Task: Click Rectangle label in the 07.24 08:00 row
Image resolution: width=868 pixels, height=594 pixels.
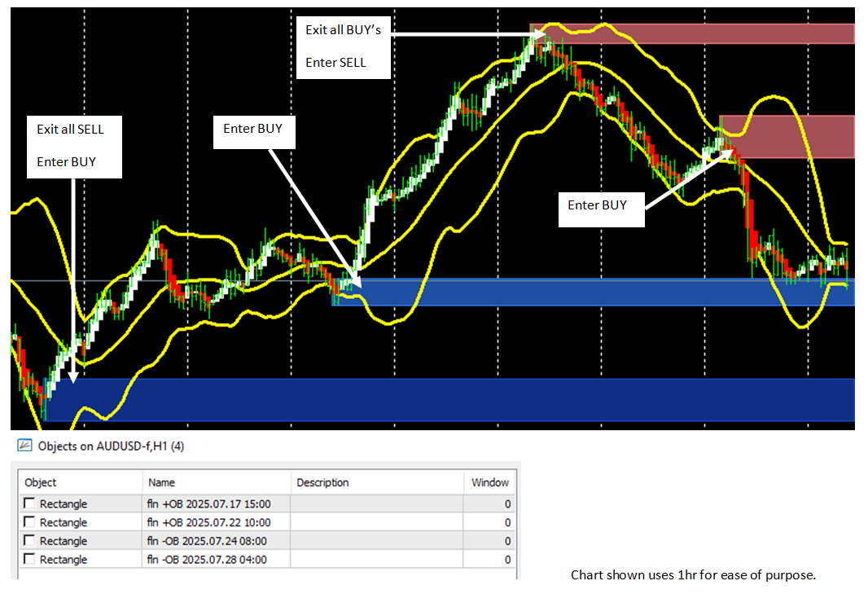Action: (x=64, y=541)
